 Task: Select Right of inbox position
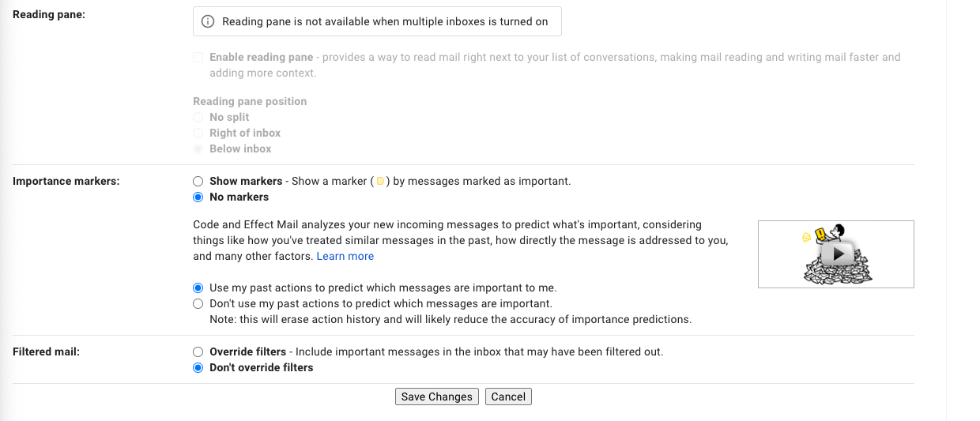click(x=198, y=133)
